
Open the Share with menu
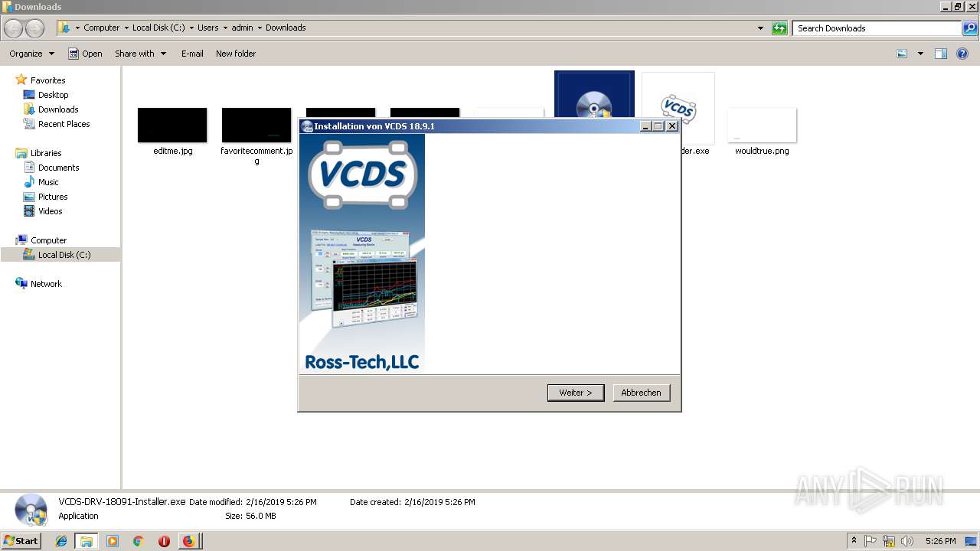pos(140,54)
